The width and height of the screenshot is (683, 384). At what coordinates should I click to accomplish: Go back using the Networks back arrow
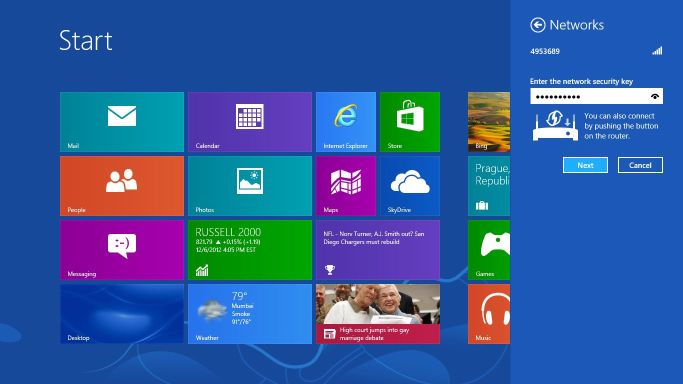click(x=538, y=25)
